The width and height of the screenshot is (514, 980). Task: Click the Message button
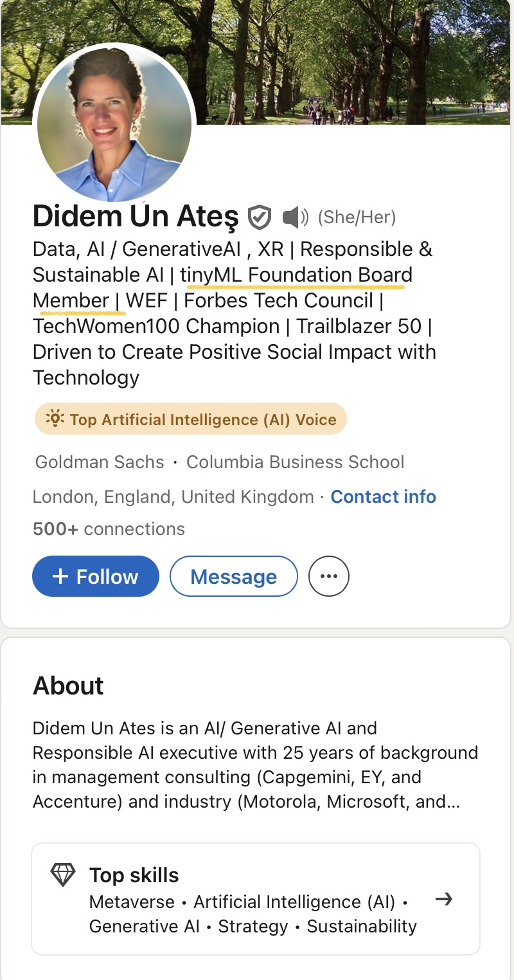tap(233, 576)
